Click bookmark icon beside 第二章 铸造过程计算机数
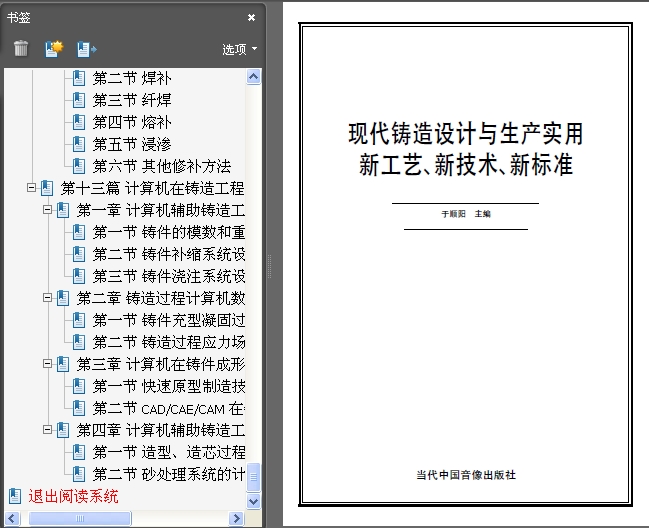 click(x=63, y=298)
